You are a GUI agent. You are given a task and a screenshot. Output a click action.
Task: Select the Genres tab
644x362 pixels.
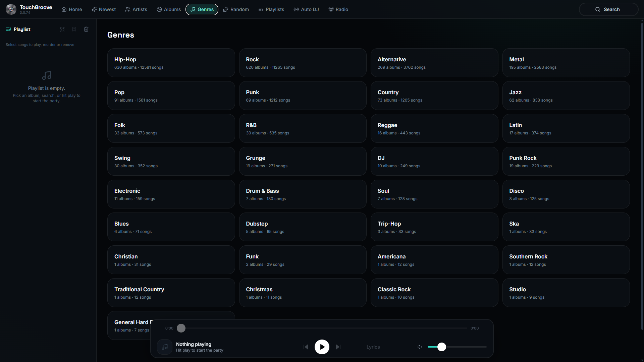click(202, 9)
